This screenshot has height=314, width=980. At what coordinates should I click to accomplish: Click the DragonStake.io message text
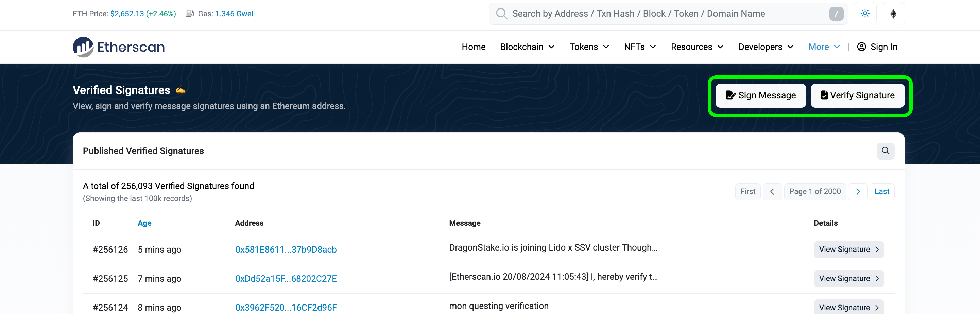(553, 247)
